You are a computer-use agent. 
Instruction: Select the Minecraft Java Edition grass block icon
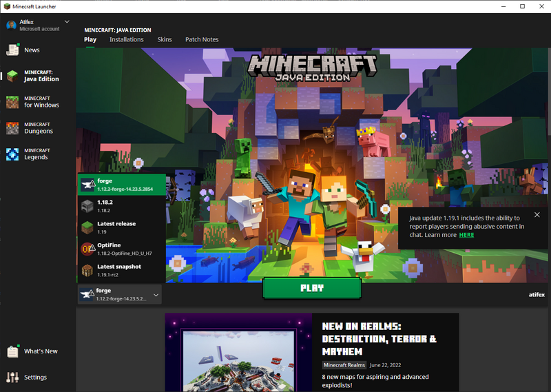(12, 76)
